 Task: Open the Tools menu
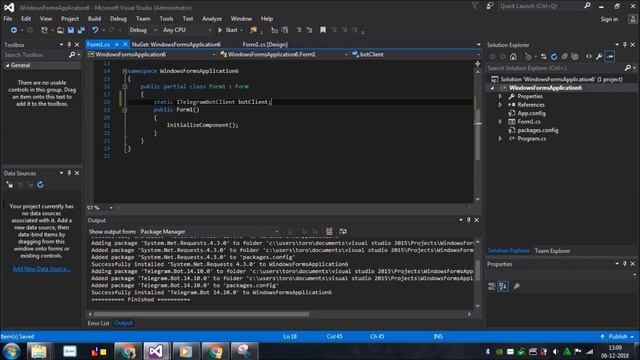(x=166, y=19)
